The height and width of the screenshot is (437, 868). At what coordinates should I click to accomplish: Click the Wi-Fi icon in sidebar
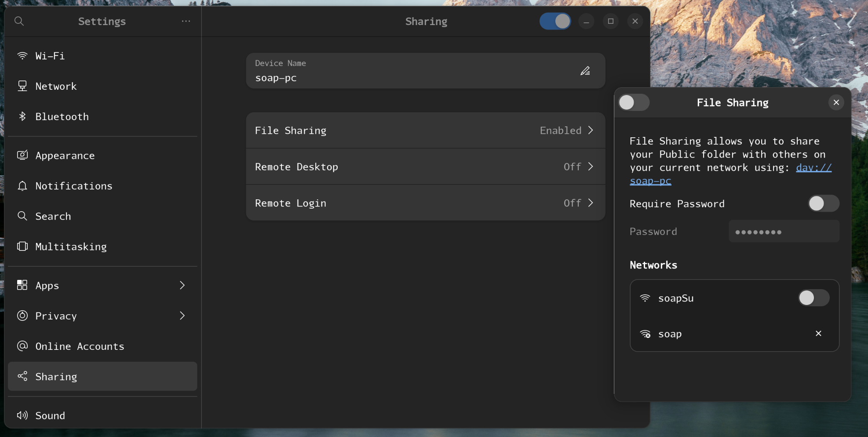[x=22, y=56]
